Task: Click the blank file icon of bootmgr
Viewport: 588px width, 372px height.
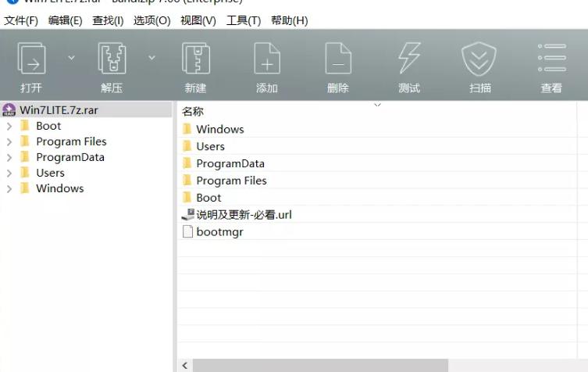Action: coord(187,231)
